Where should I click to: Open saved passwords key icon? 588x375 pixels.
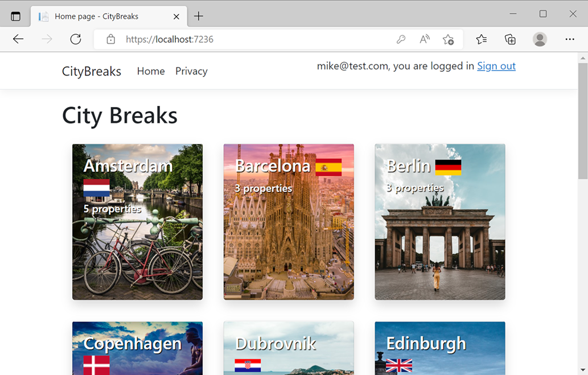[401, 39]
